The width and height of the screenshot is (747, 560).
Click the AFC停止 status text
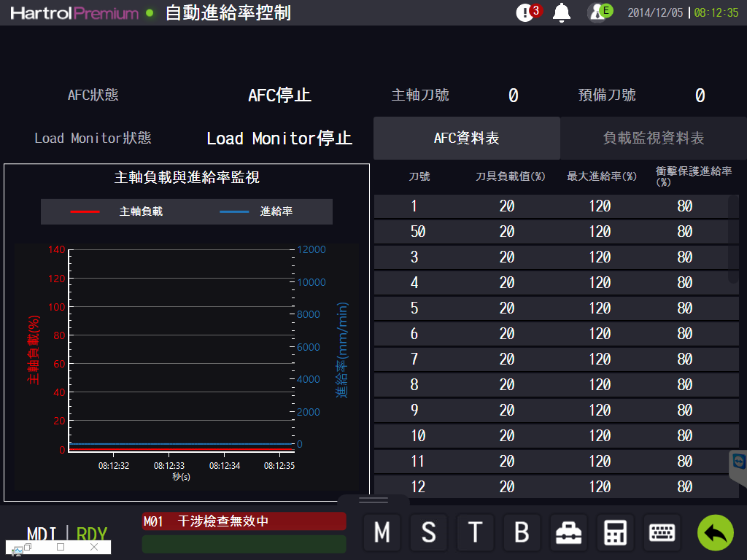point(279,96)
